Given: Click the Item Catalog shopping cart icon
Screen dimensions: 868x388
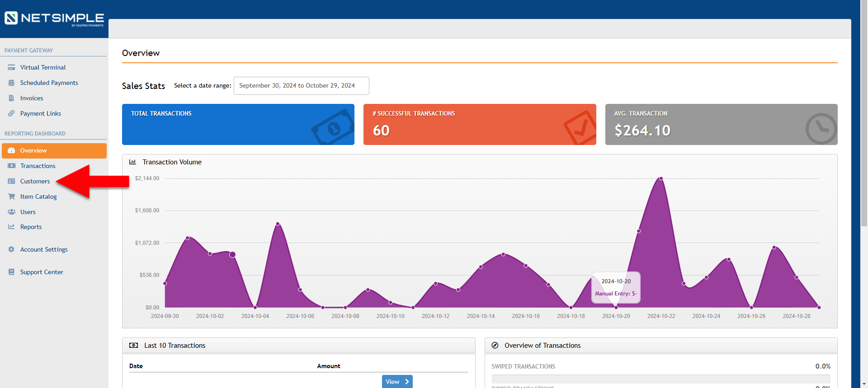Looking at the screenshot, I should click(x=11, y=196).
